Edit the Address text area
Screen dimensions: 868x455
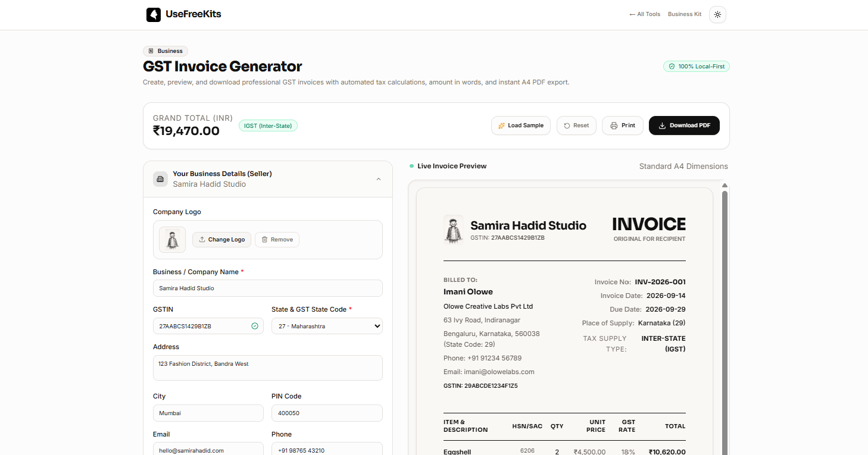268,368
